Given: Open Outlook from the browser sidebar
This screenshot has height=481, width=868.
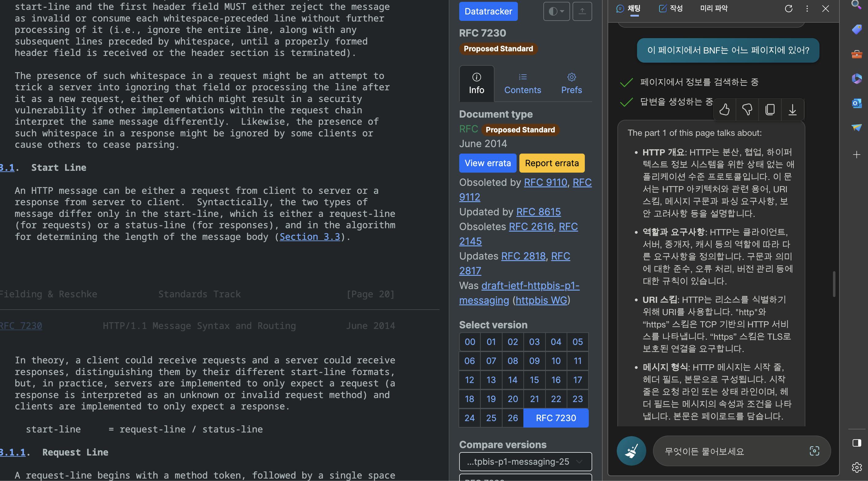Looking at the screenshot, I should (x=857, y=103).
